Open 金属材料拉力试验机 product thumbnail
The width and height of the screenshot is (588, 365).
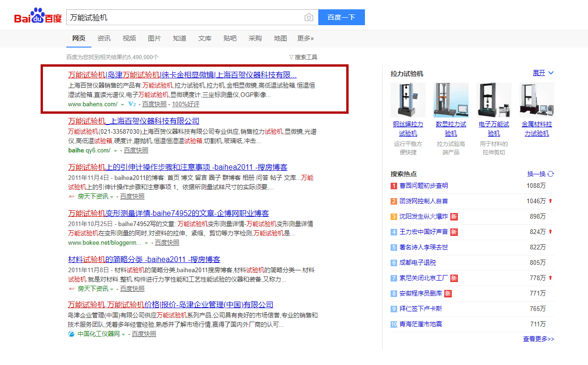pos(537,100)
